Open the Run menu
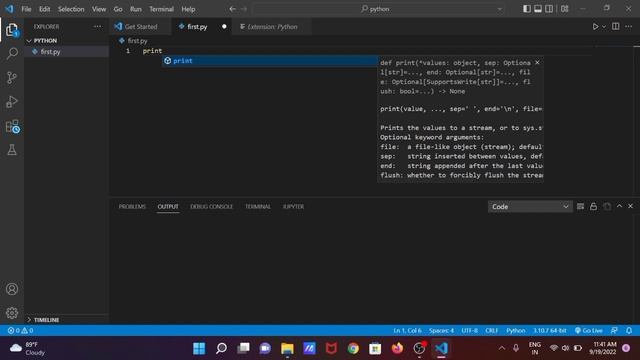The image size is (640, 360). tap(136, 9)
